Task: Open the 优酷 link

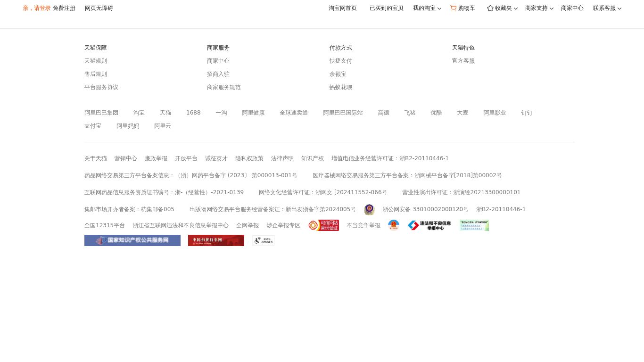Action: click(x=437, y=113)
